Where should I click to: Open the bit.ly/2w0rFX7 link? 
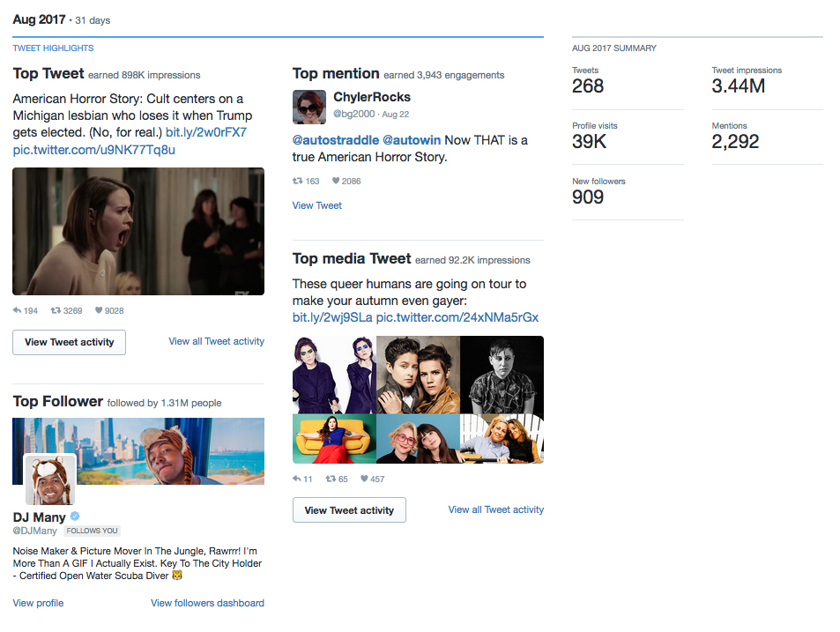(x=206, y=132)
